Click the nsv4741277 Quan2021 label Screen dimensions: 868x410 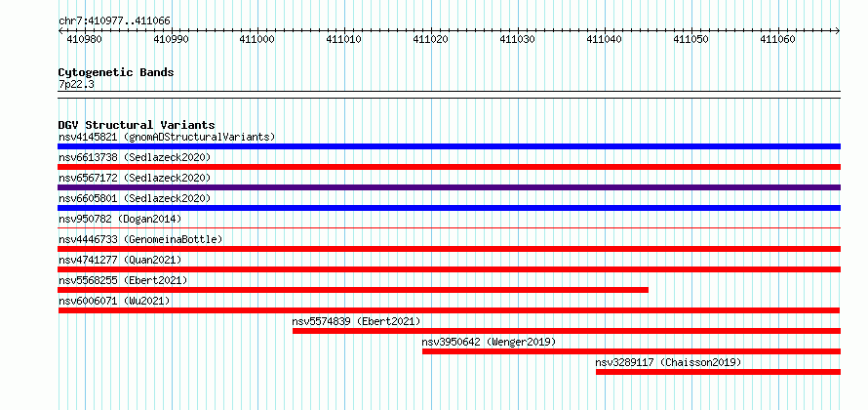coord(120,260)
